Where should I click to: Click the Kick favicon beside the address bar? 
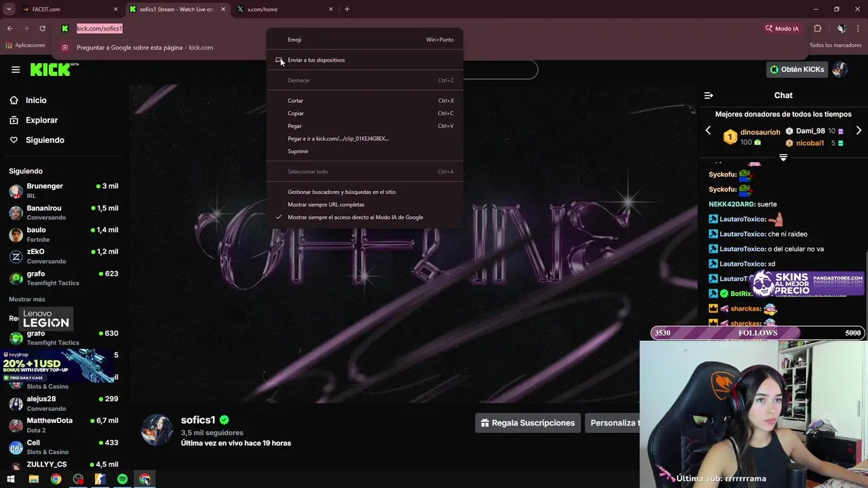(x=64, y=28)
